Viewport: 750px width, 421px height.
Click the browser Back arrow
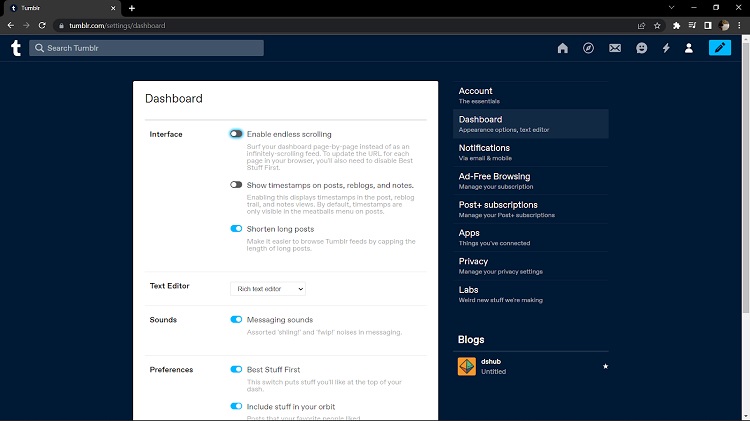click(x=11, y=25)
